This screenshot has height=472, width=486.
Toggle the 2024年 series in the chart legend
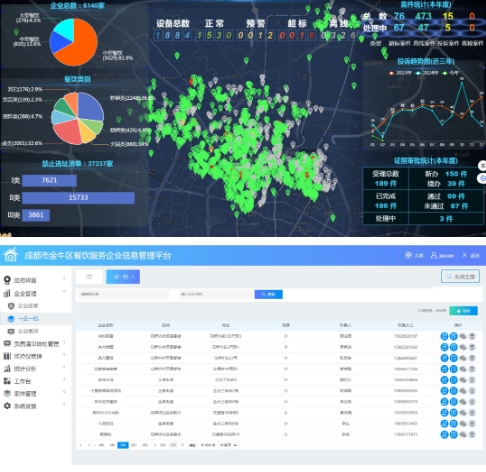click(x=426, y=73)
